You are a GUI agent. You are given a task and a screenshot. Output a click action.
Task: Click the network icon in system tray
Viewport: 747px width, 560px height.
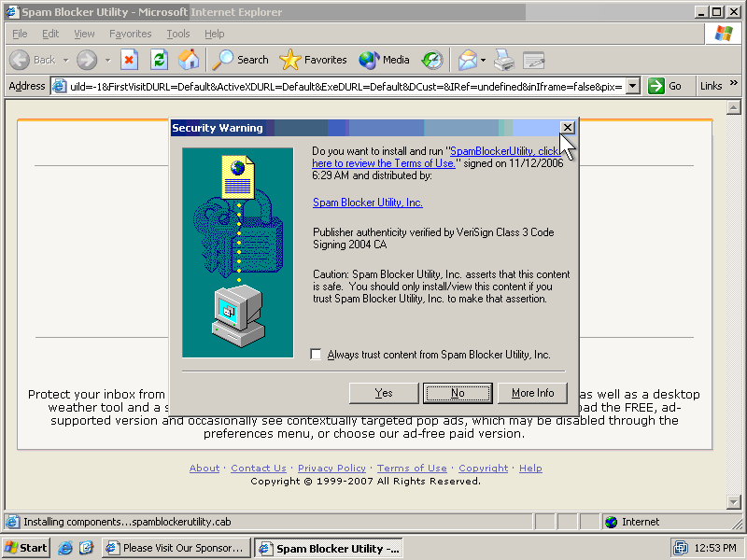pyautogui.click(x=681, y=548)
